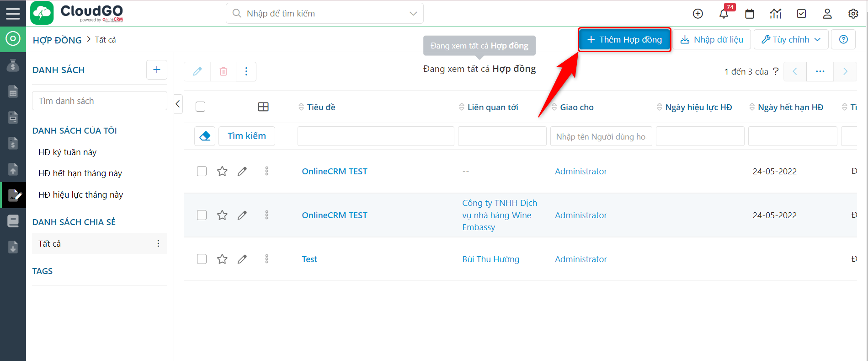Select HĐ ký tuần này list
Image resolution: width=868 pixels, height=361 pixels.
68,152
